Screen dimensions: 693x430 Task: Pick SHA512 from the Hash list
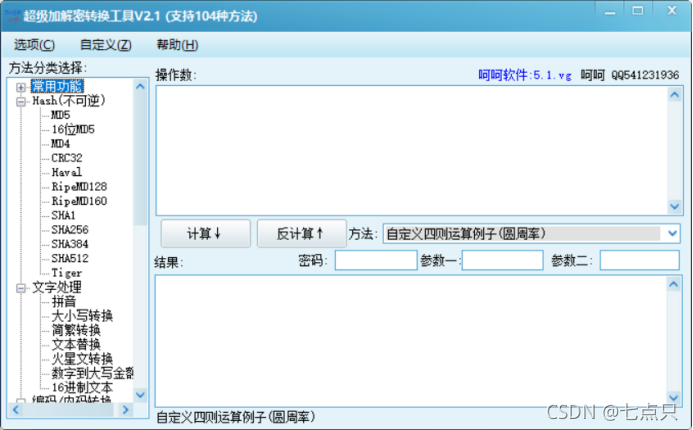[x=70, y=258]
